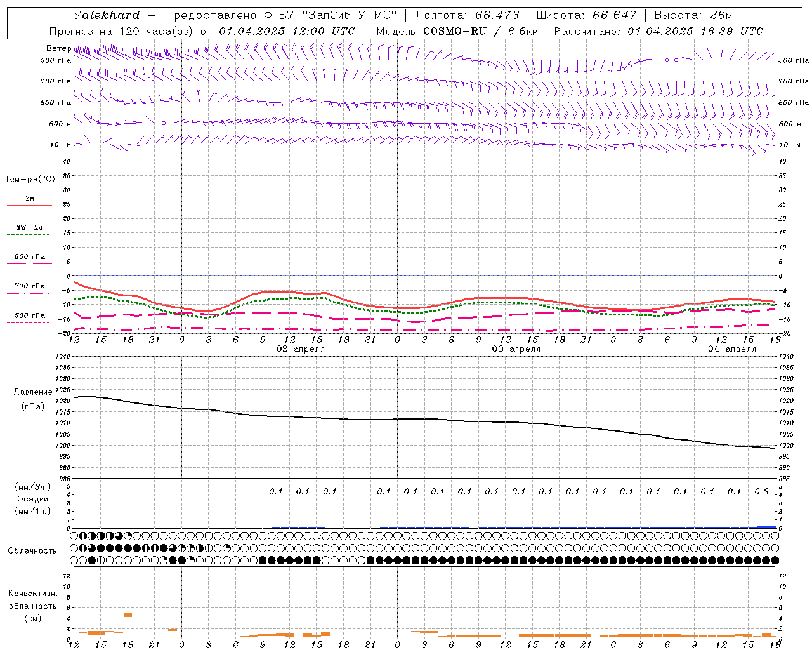
Task: Click the 'Высота: 26м' value
Action: pyautogui.click(x=693, y=15)
